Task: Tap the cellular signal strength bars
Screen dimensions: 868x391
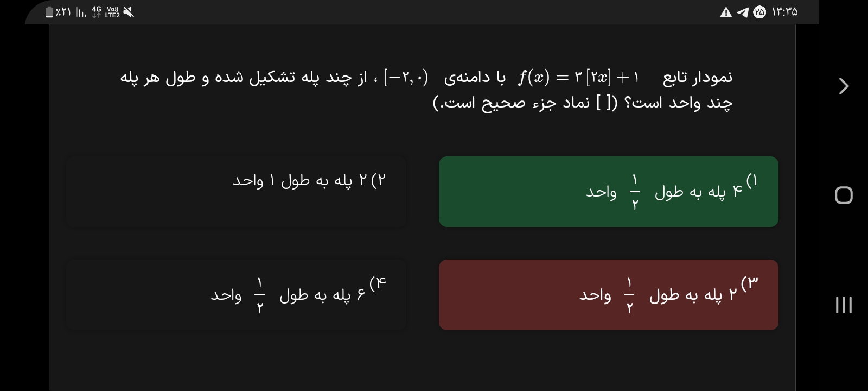Action: (x=81, y=12)
